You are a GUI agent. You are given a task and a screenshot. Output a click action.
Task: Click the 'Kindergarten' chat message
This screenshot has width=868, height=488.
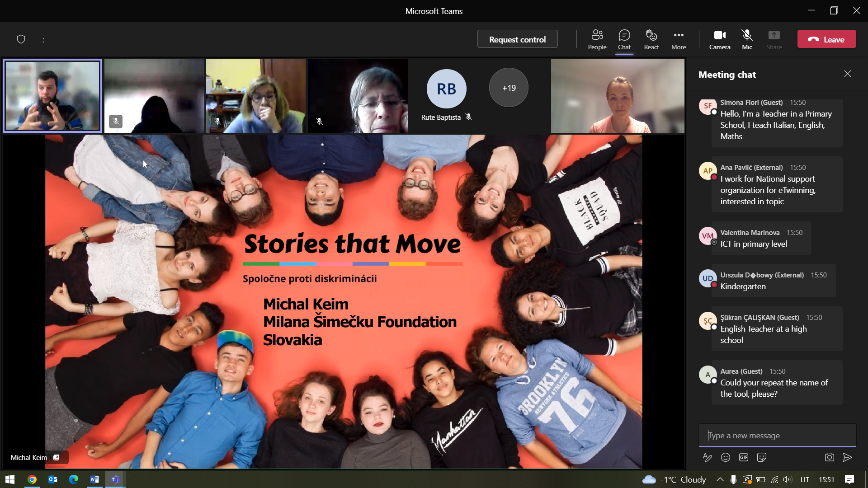click(743, 286)
